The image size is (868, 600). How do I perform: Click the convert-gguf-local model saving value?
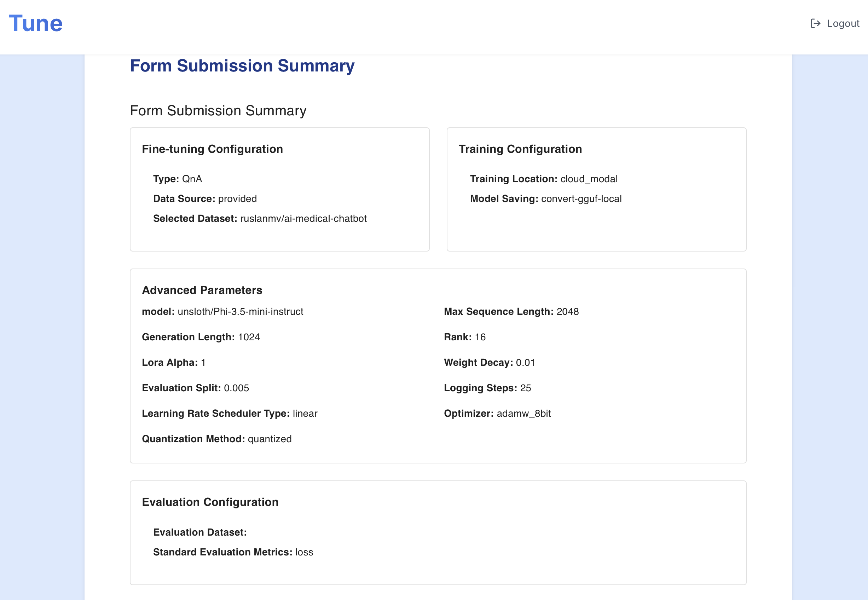[581, 199]
